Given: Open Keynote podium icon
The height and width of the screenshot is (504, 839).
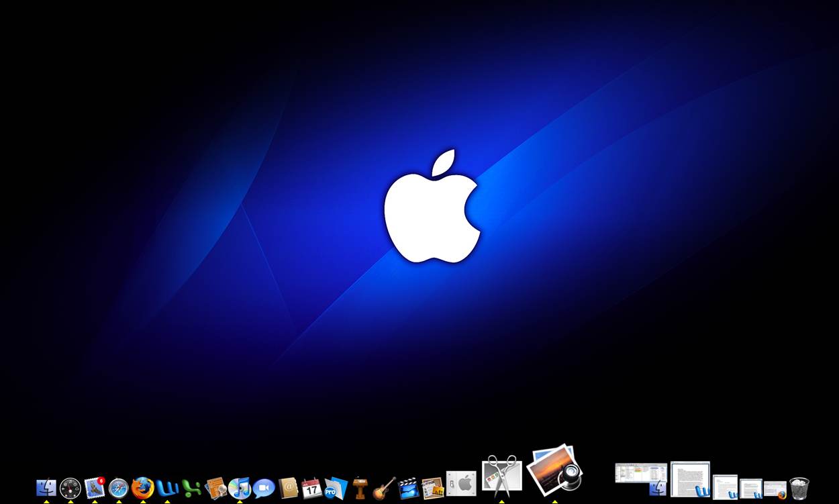Looking at the screenshot, I should tap(360, 488).
